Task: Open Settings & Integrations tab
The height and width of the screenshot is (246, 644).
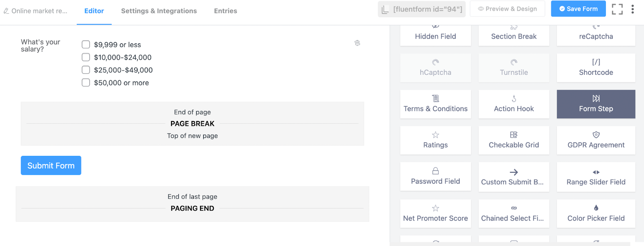Action: click(x=159, y=11)
